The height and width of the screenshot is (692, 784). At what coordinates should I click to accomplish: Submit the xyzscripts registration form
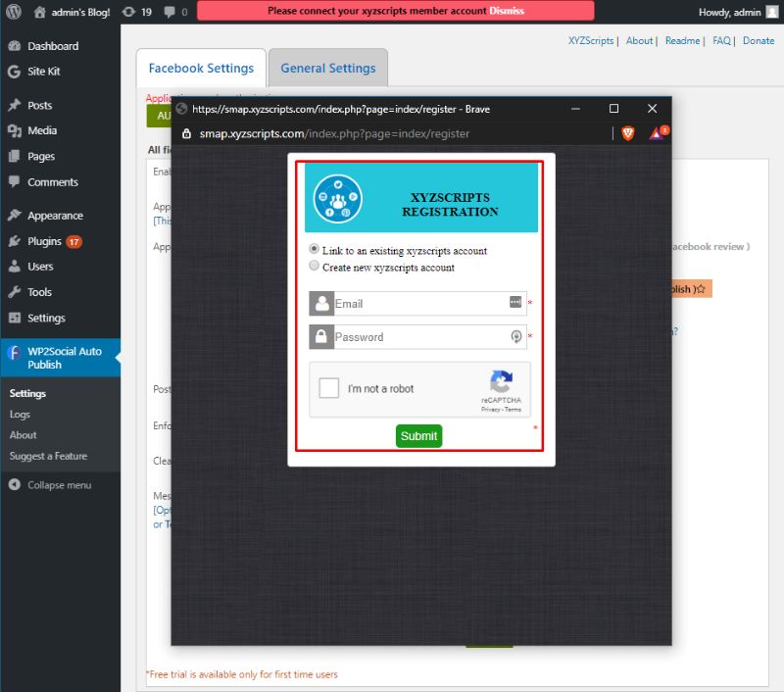pyautogui.click(x=419, y=436)
